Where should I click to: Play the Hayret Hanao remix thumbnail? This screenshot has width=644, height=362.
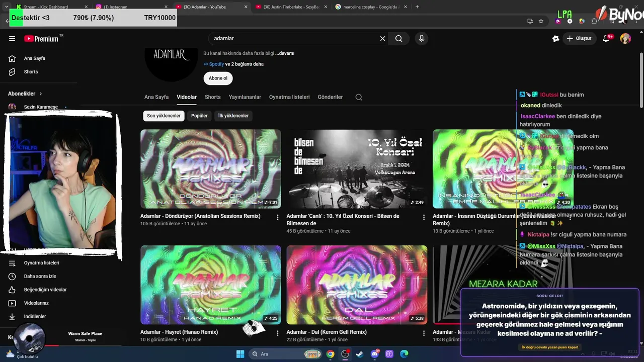211,285
